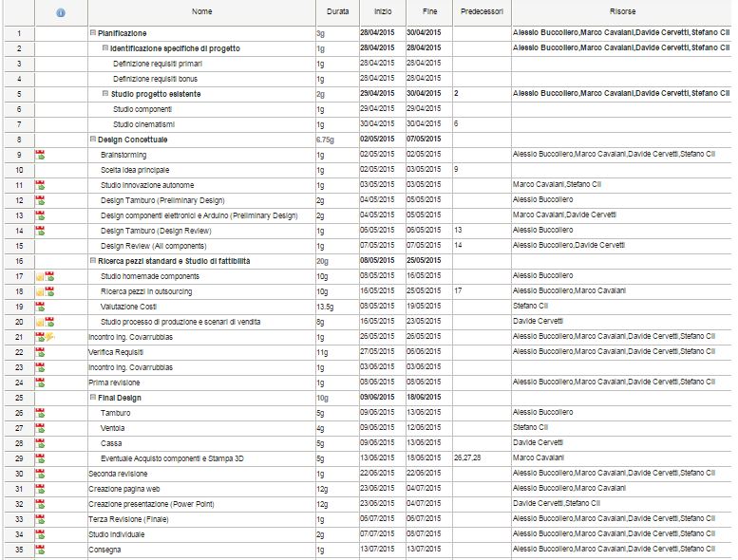
Task: Collapse Ricerca pezzi standard e Studio di fattibilità
Action: tap(93, 260)
